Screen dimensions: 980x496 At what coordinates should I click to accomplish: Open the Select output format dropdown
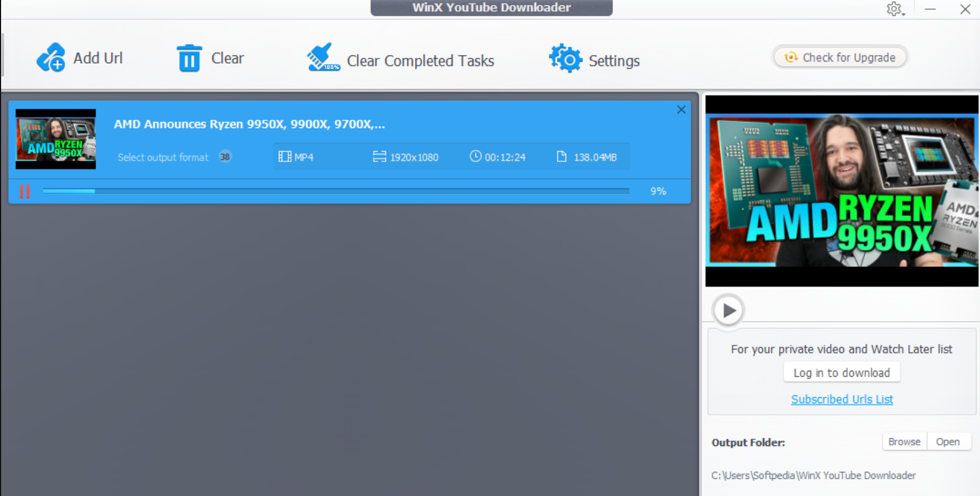point(163,157)
